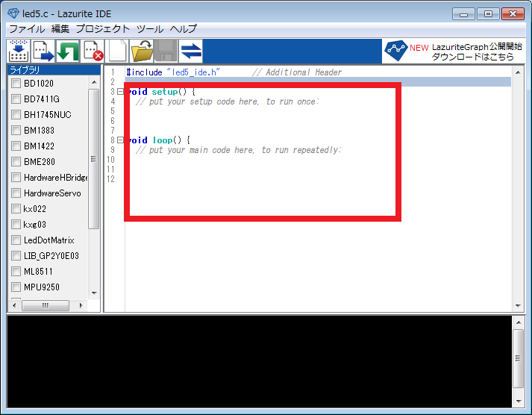Check the BH1745NUC library
Image resolution: width=532 pixels, height=415 pixels.
point(16,114)
